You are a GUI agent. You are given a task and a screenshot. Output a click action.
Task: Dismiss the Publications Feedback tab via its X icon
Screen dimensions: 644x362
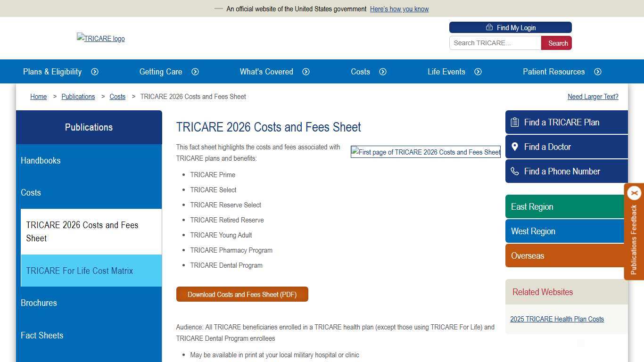coord(634,193)
